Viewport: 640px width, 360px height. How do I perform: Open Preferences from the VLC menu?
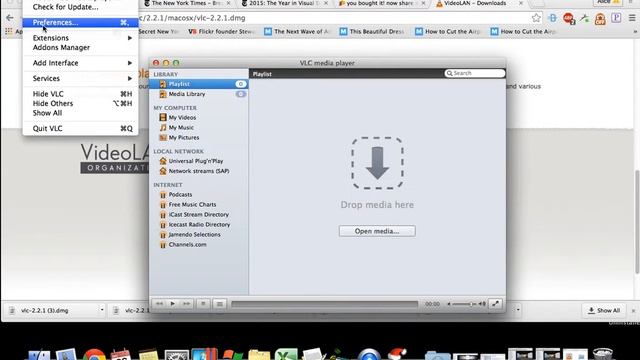tap(80, 22)
